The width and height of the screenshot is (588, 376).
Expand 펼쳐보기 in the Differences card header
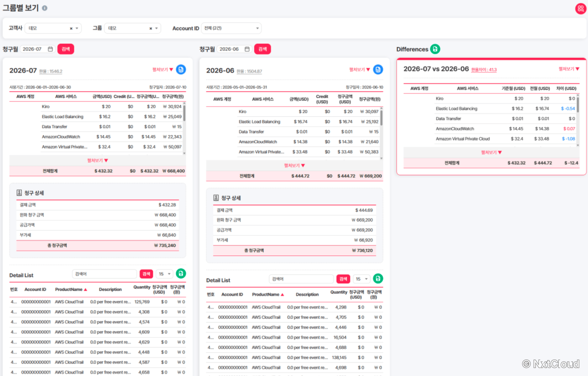click(x=569, y=69)
